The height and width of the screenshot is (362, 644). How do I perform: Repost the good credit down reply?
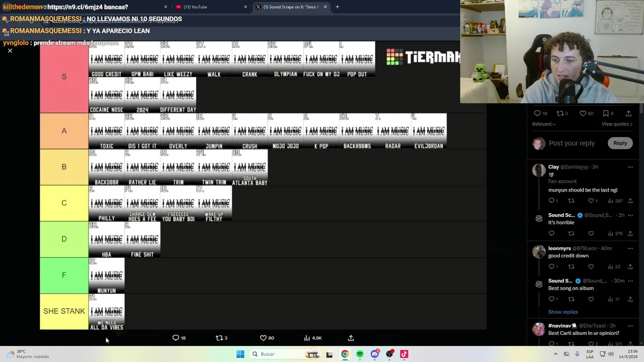[571, 266]
